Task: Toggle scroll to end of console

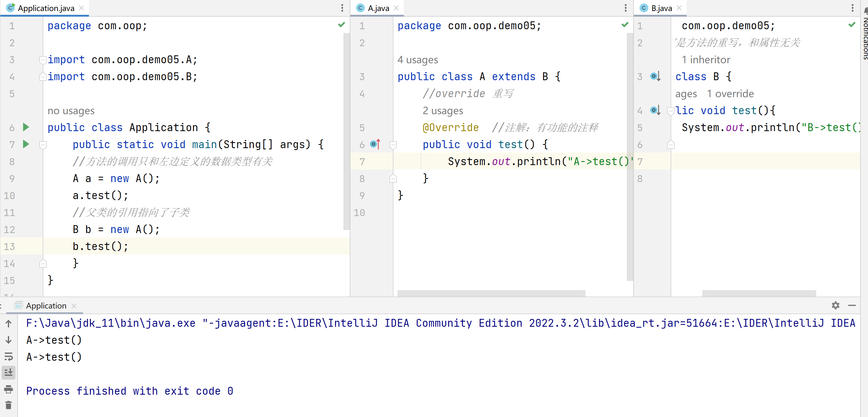Action: coord(9,373)
